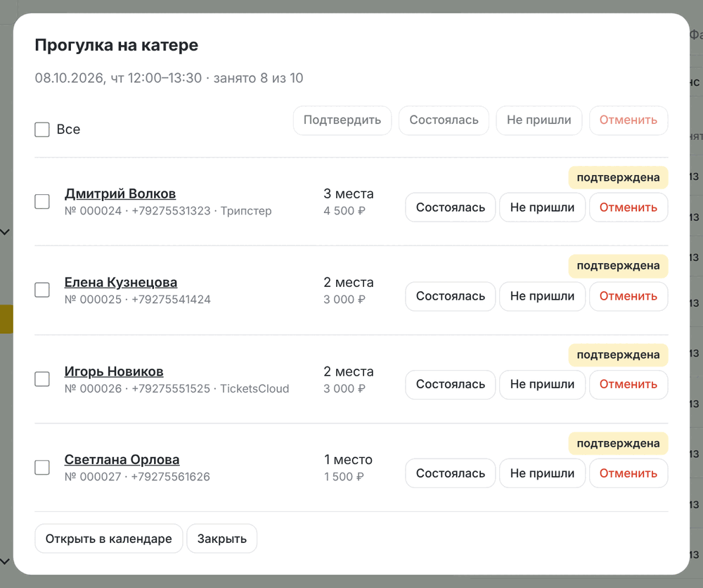703x588 pixels.
Task: Follow the 'Игорь Новиков' name link
Action: click(114, 371)
